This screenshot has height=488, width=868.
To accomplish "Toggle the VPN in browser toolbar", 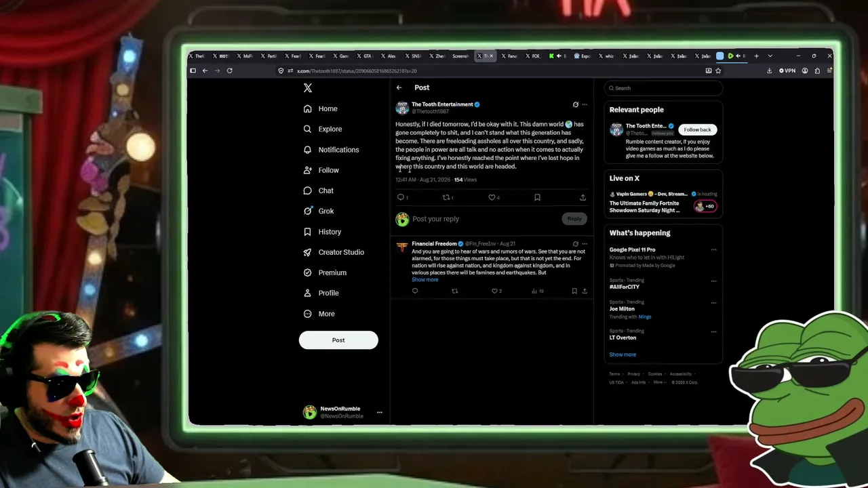I will [x=787, y=70].
